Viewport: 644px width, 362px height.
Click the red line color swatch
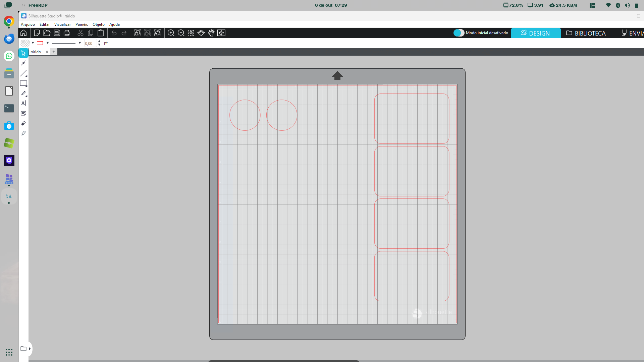pyautogui.click(x=40, y=43)
